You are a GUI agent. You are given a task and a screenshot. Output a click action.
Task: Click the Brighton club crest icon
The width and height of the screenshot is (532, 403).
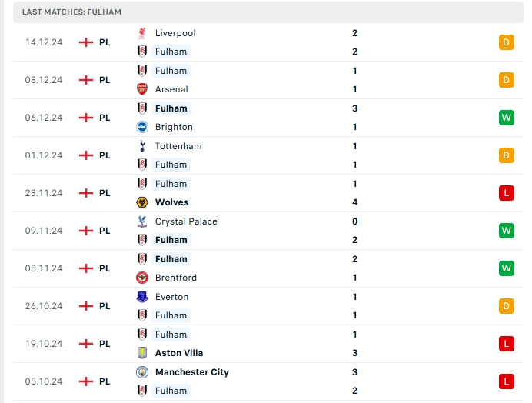pyautogui.click(x=142, y=127)
